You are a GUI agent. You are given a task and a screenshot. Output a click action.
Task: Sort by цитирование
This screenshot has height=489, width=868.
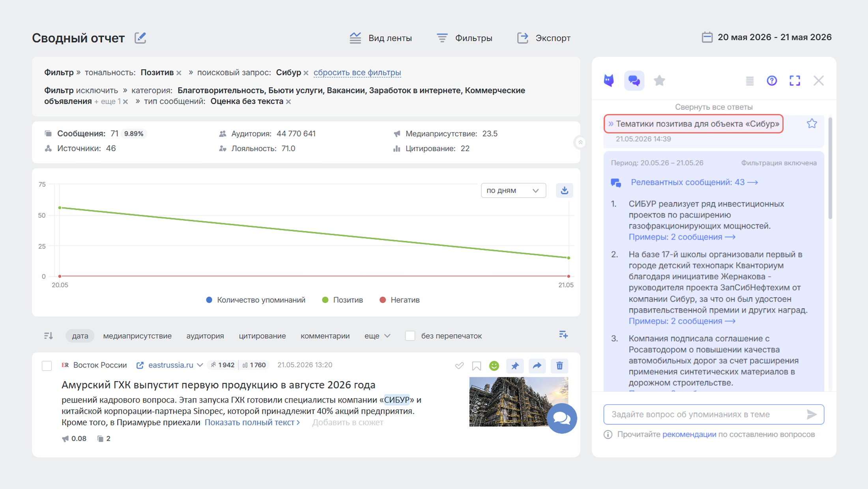[262, 336]
